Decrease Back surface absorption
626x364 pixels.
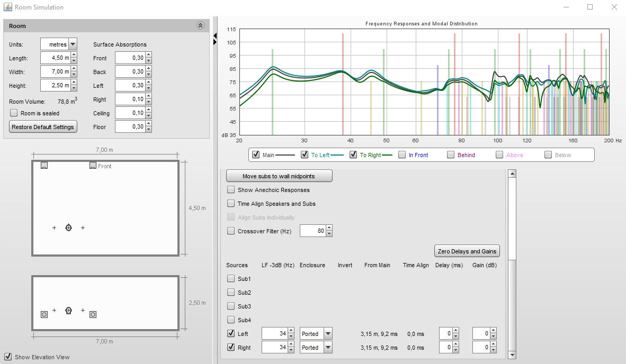[x=148, y=75]
